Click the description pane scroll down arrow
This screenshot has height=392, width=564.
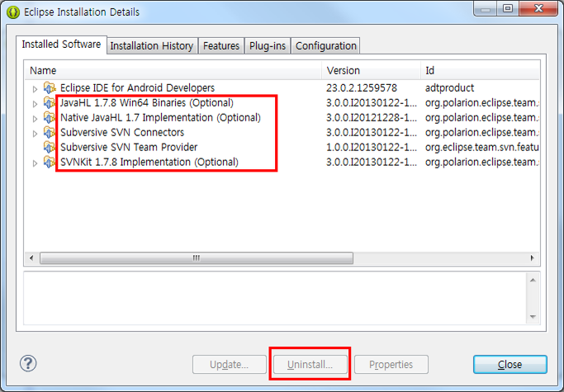(533, 317)
